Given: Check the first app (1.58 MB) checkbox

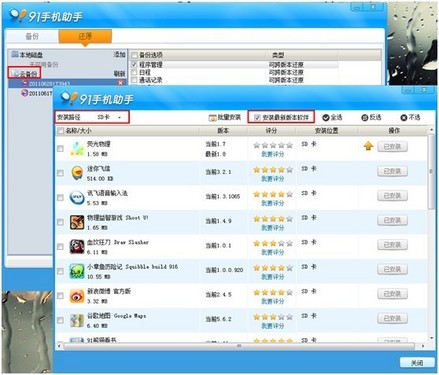Looking at the screenshot, I should point(60,148).
